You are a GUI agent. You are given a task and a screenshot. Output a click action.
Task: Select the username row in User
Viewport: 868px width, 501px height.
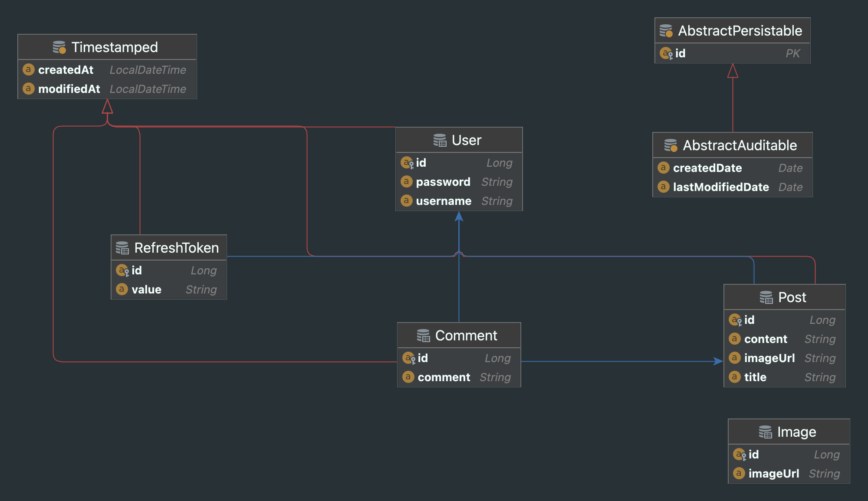click(x=444, y=201)
